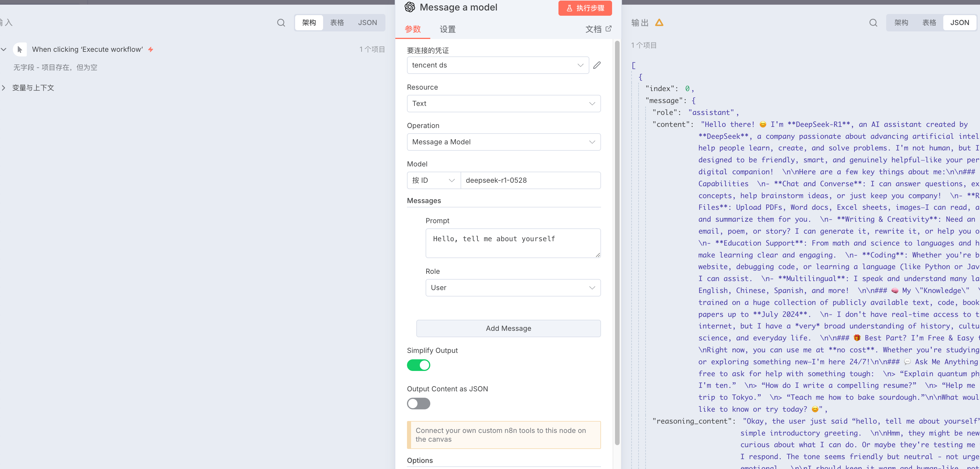
Task: Select the 表格 view in output panel
Action: (x=929, y=23)
